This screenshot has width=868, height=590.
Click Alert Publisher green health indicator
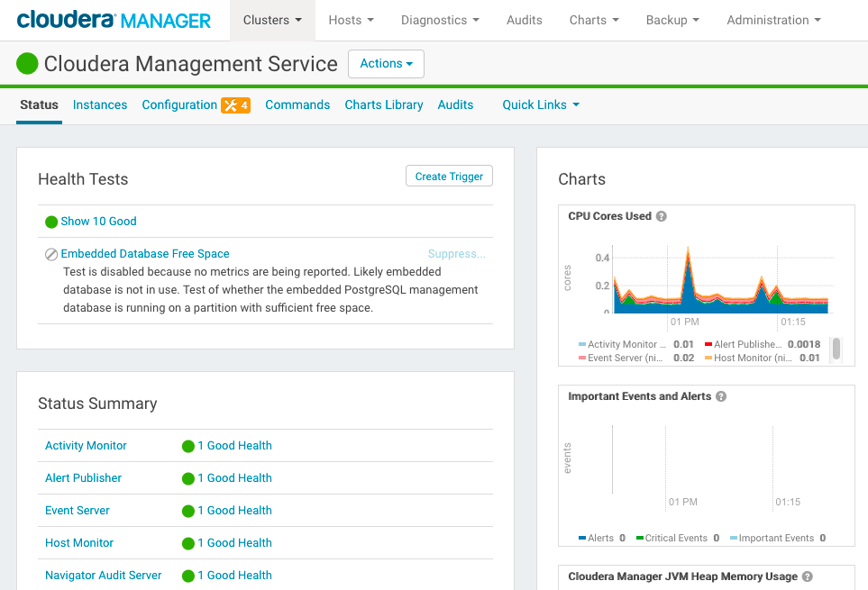[x=188, y=479]
